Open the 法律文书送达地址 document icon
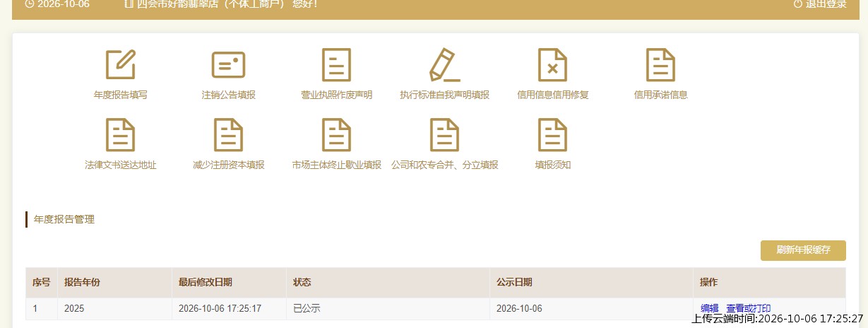868x328 pixels. click(120, 135)
